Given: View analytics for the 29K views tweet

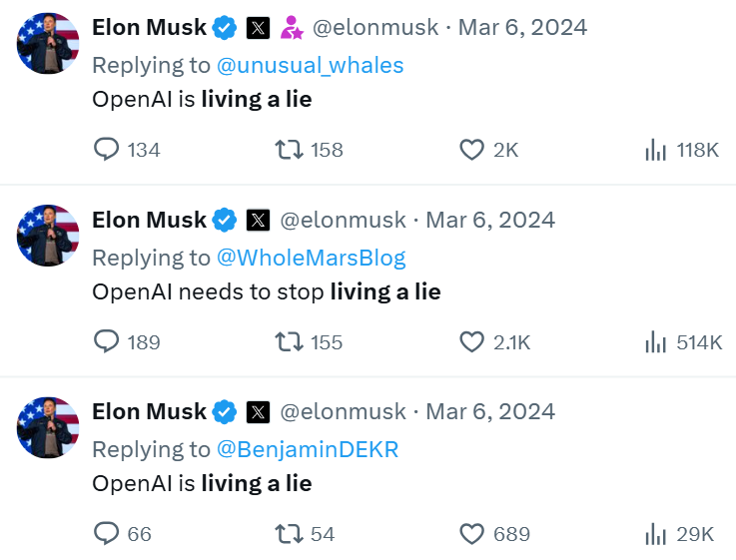Looking at the screenshot, I should [655, 534].
